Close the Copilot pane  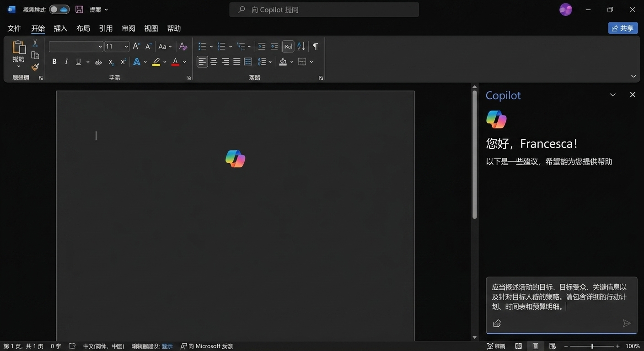[x=633, y=95]
